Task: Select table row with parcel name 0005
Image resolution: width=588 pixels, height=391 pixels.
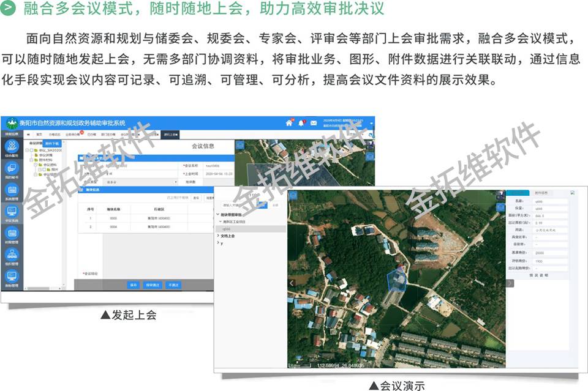Action: click(146, 218)
